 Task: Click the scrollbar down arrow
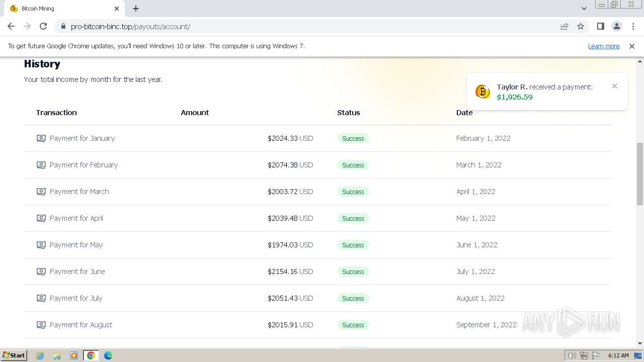coord(640,343)
